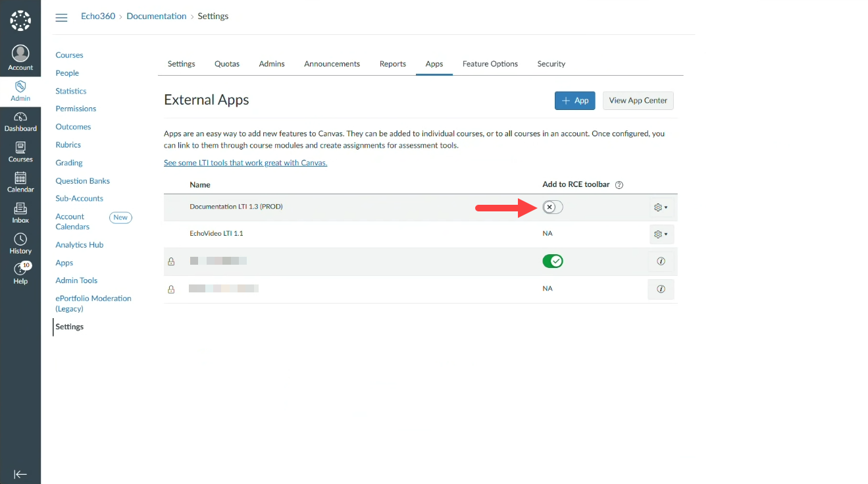Open gear menu for EchoVideo LTI 1.1
This screenshot has height=484, width=868.
point(661,234)
